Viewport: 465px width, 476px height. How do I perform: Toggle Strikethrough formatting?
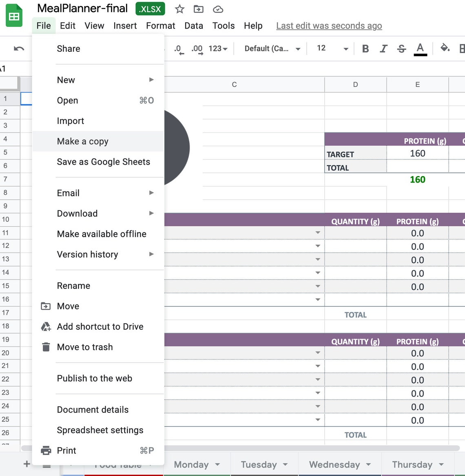pyautogui.click(x=401, y=48)
